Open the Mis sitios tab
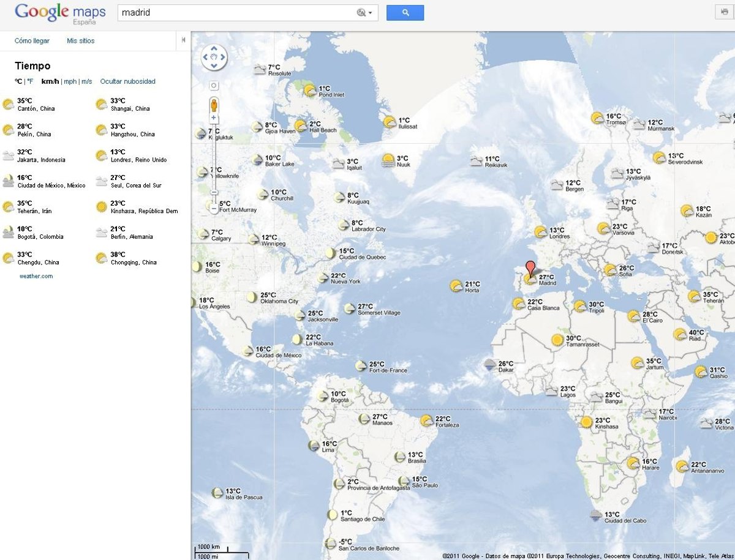Screen dimensions: 735x560 click(x=80, y=41)
